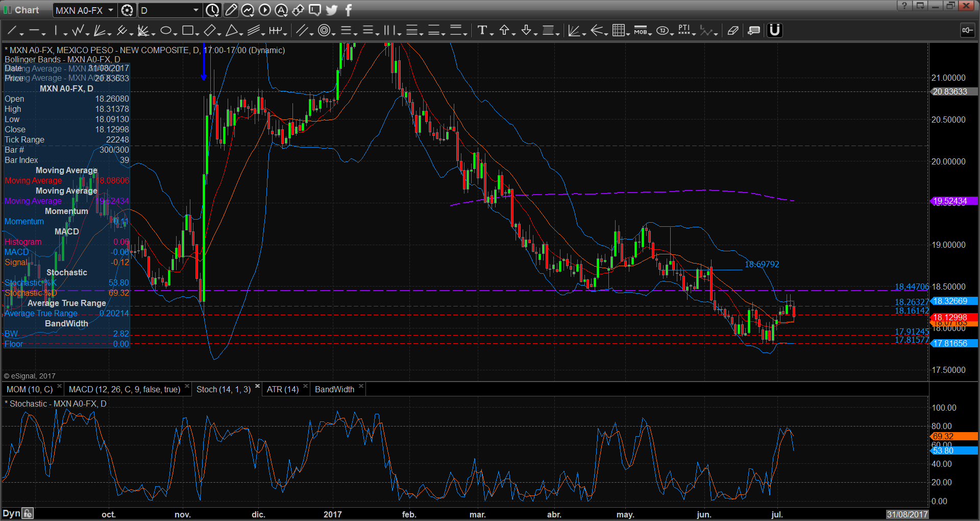Expand the rectangle tool options arrow
The image size is (980, 521).
coord(197,34)
